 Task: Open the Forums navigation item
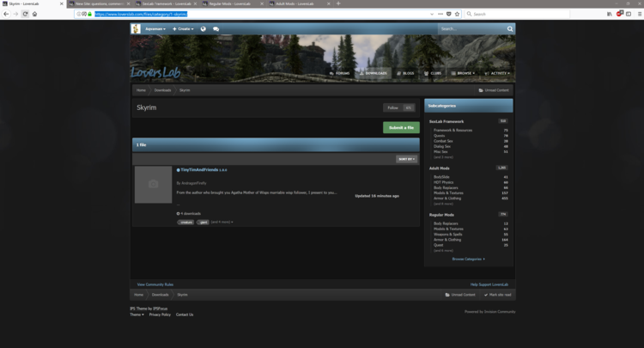click(x=340, y=73)
